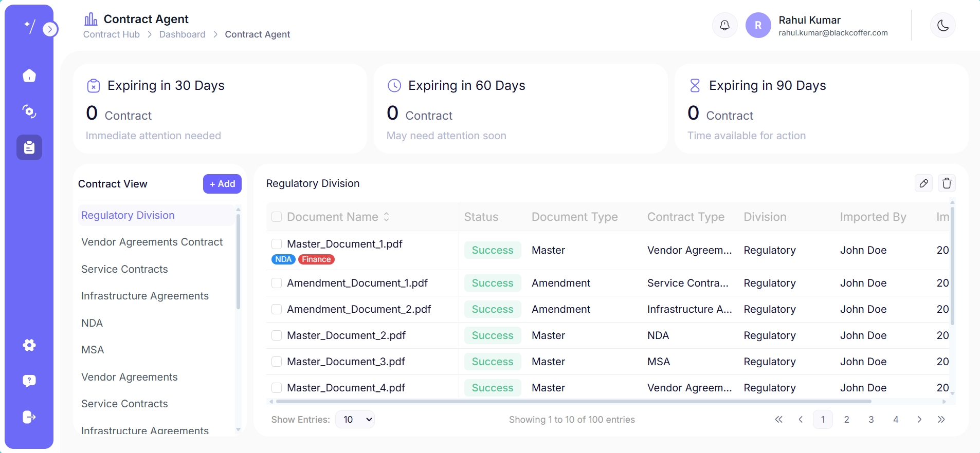Open settings gear in sidebar

pyautogui.click(x=29, y=345)
